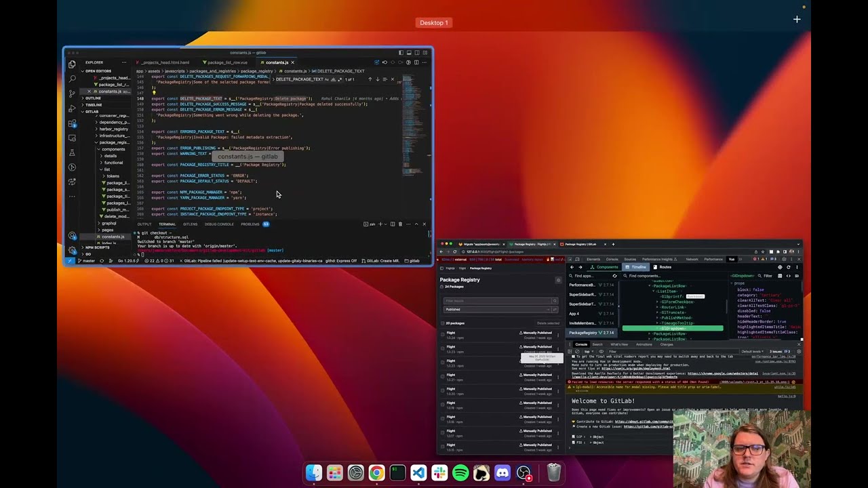Open Visual Studio Code from the Dock
This screenshot has height=488, width=868.
coord(418,472)
